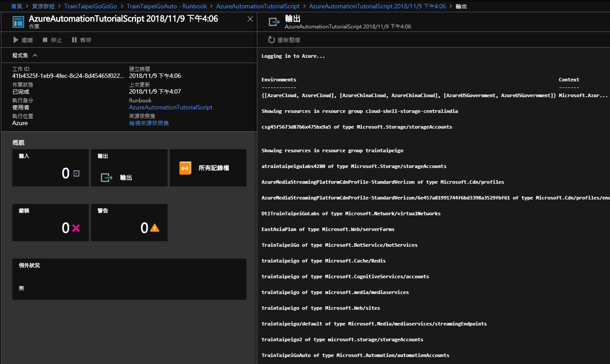Click the warning triangle in the 警告 tile
The height and width of the screenshot is (364, 610).
[154, 228]
